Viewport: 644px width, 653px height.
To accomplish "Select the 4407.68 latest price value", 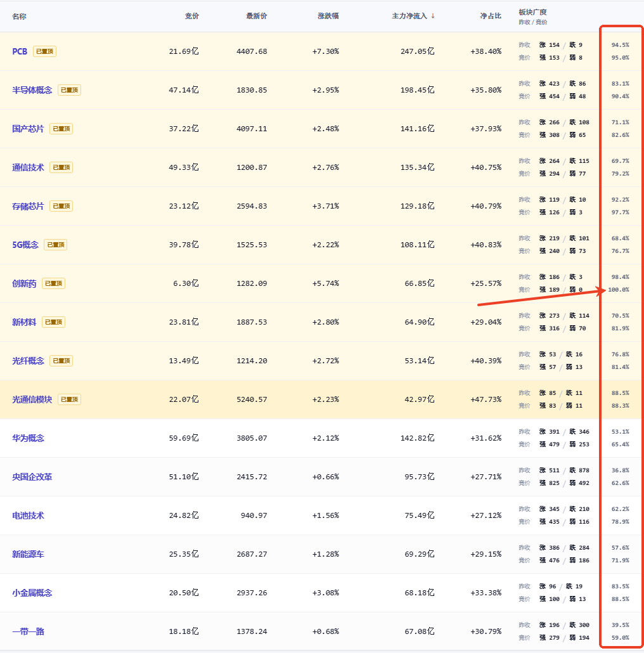I will pos(252,51).
